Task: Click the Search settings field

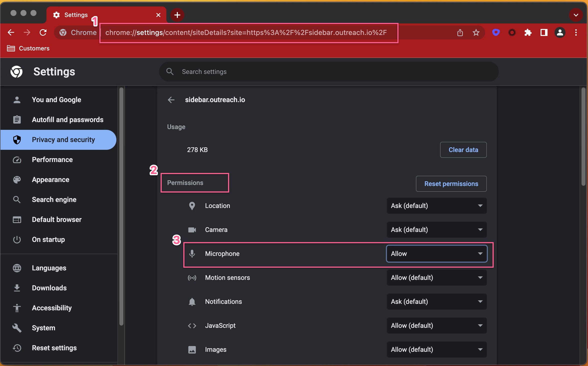Action: click(x=329, y=72)
